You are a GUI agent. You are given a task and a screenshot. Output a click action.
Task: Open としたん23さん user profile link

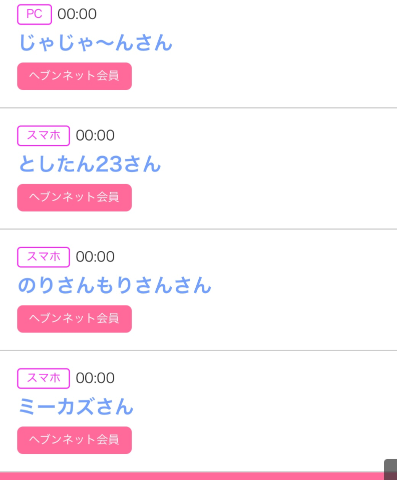click(x=90, y=164)
